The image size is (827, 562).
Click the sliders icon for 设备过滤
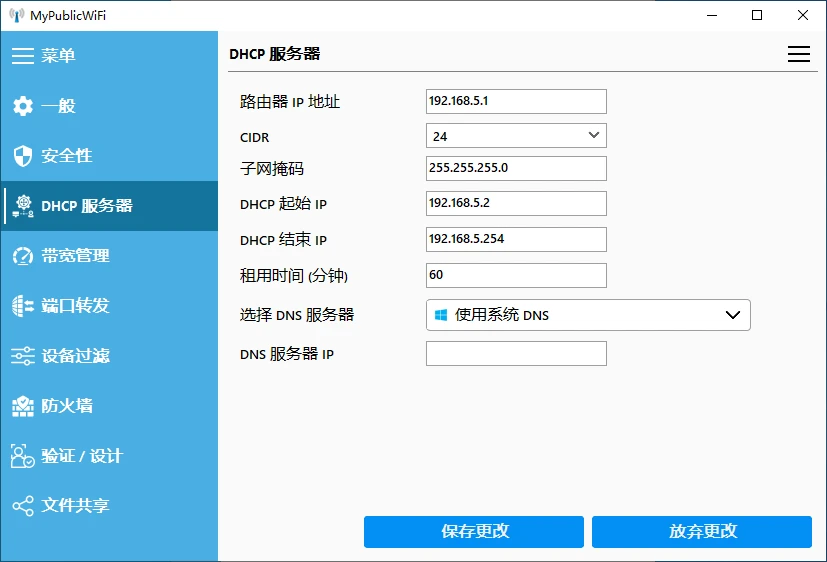23,356
